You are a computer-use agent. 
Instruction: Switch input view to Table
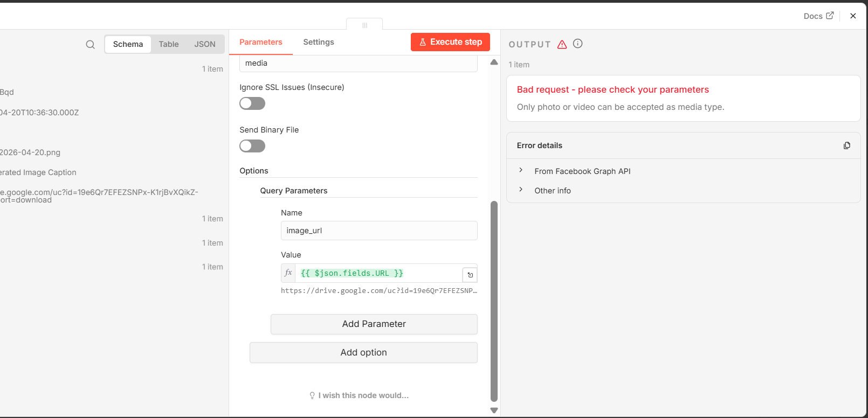[x=168, y=44]
